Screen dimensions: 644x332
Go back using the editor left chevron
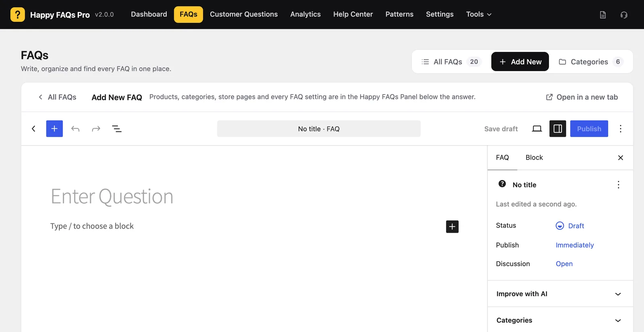[x=33, y=129]
